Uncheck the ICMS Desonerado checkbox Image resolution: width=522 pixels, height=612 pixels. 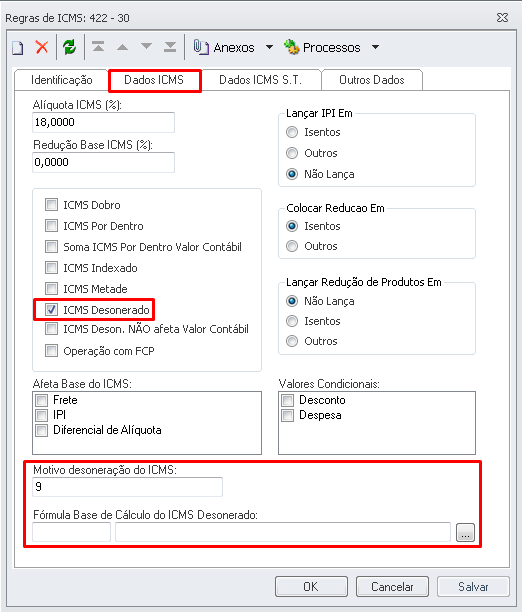pyautogui.click(x=51, y=310)
